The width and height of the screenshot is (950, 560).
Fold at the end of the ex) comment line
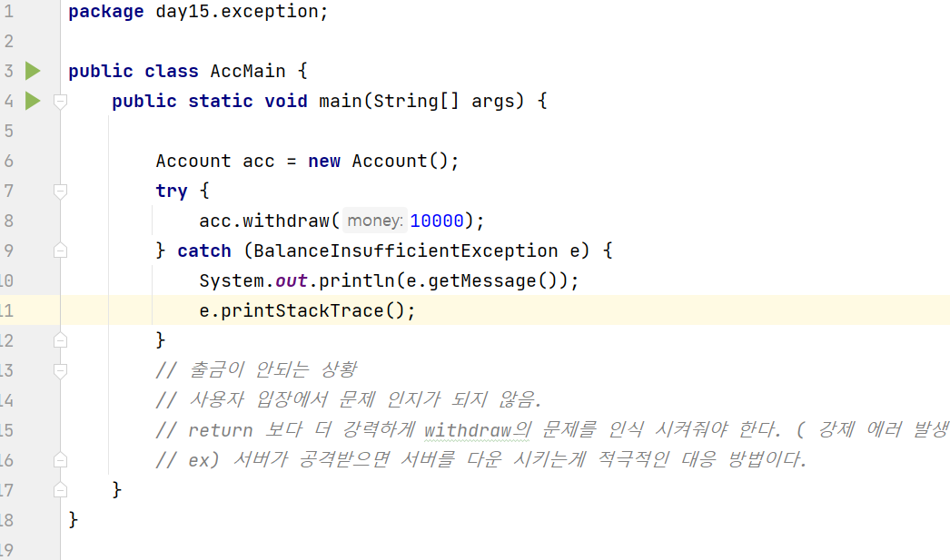tap(60, 460)
